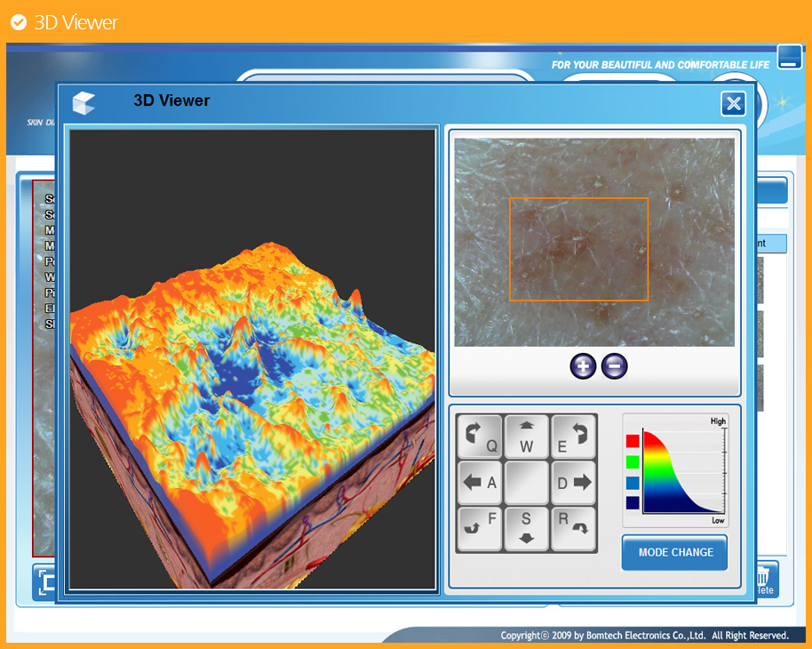812x649 pixels.
Task: Pick the dark navy color swatch
Action: tap(633, 502)
